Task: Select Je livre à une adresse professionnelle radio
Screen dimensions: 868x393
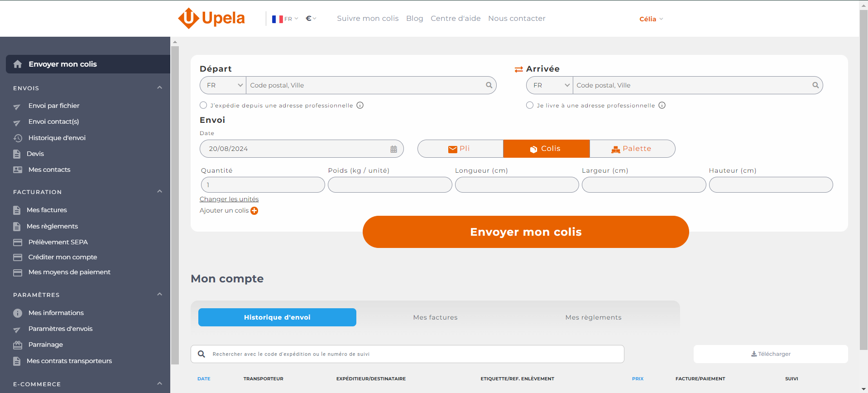Action: pyautogui.click(x=530, y=105)
